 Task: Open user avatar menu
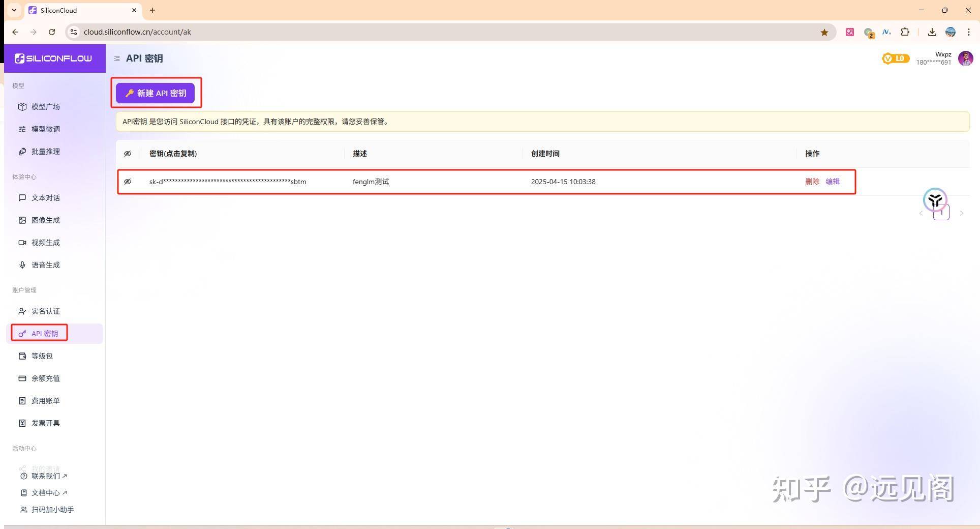[x=965, y=58]
